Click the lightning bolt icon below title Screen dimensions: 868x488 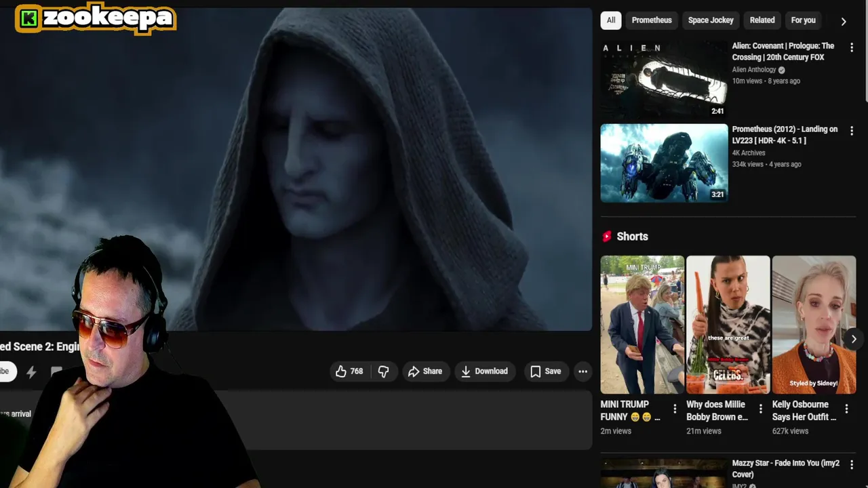coord(31,371)
